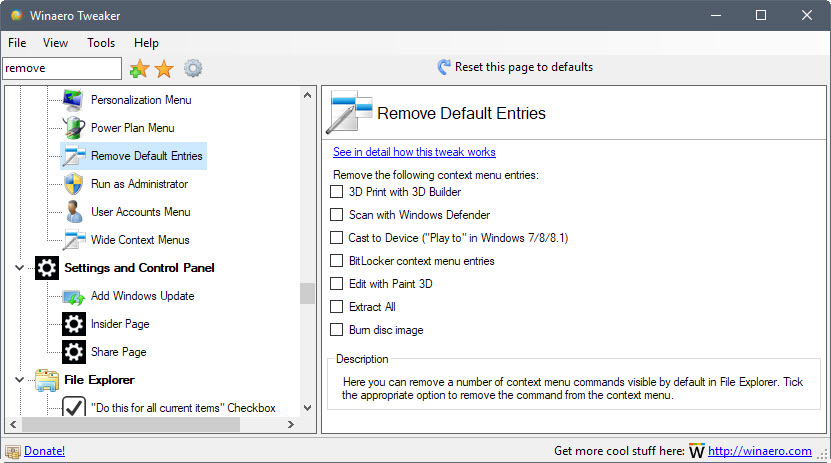Click the horizontal scroll right arrow
Screen dimensions: 831x463
pyautogui.click(x=290, y=424)
